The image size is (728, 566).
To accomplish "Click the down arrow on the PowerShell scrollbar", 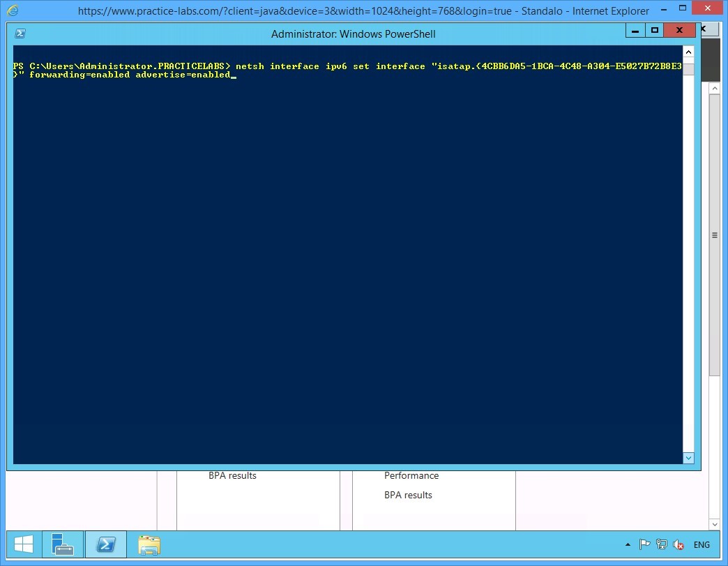I will coord(688,458).
